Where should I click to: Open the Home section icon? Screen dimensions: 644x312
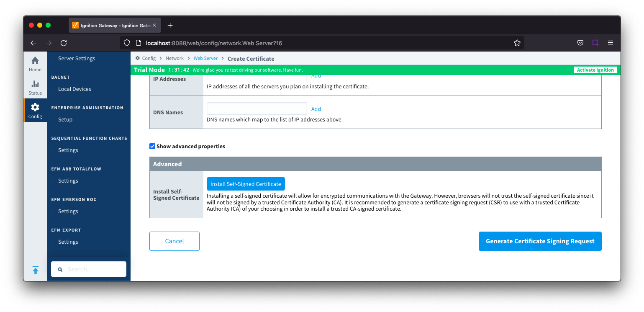(x=35, y=60)
